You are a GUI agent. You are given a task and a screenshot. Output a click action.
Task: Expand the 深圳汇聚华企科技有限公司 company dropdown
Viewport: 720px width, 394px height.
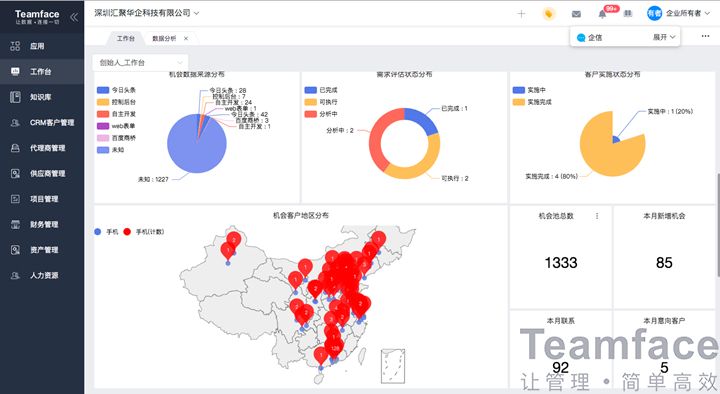pos(147,13)
